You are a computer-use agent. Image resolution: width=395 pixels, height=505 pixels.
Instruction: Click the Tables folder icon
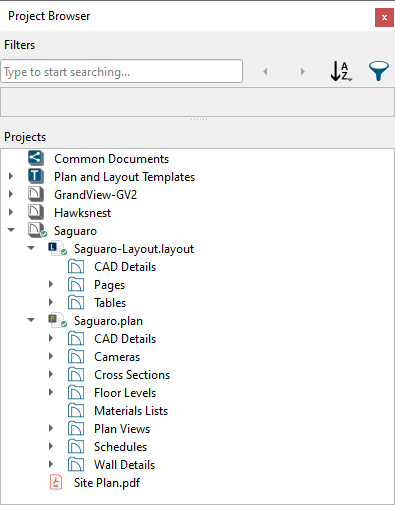pos(76,303)
